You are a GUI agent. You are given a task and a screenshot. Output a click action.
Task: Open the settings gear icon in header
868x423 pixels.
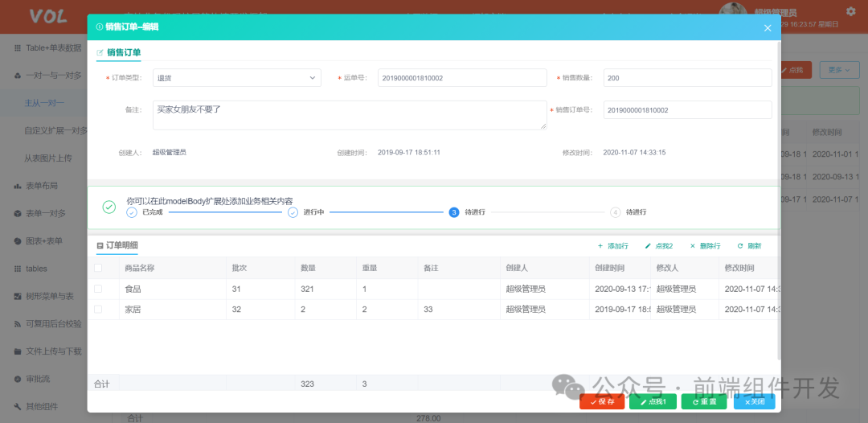(x=850, y=11)
